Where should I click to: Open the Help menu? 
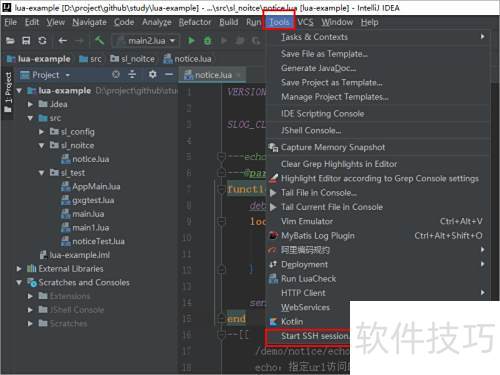pos(370,22)
